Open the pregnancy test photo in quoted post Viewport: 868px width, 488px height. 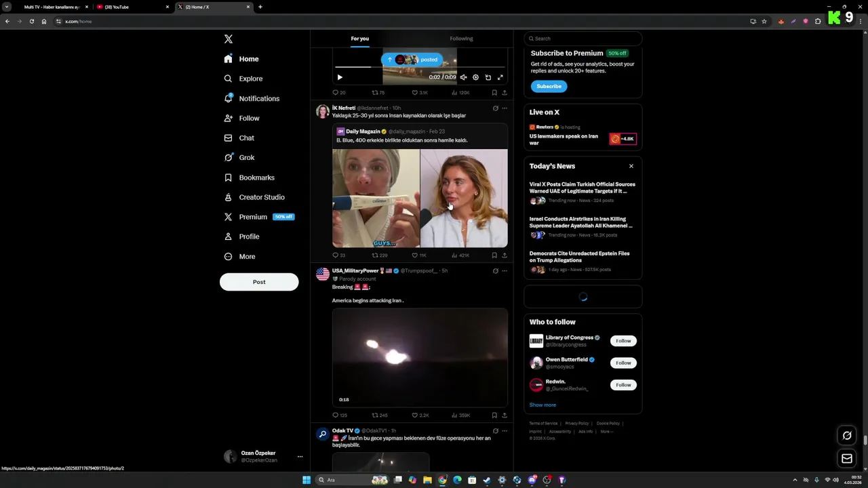pos(376,198)
